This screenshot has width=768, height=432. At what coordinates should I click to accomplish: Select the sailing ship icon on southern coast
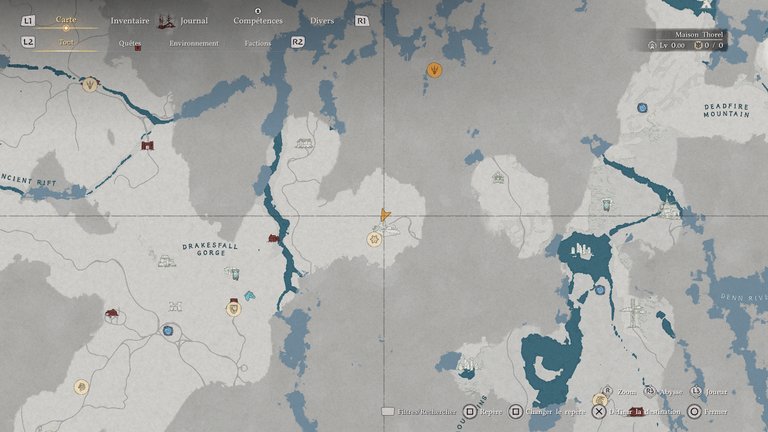pos(466,366)
